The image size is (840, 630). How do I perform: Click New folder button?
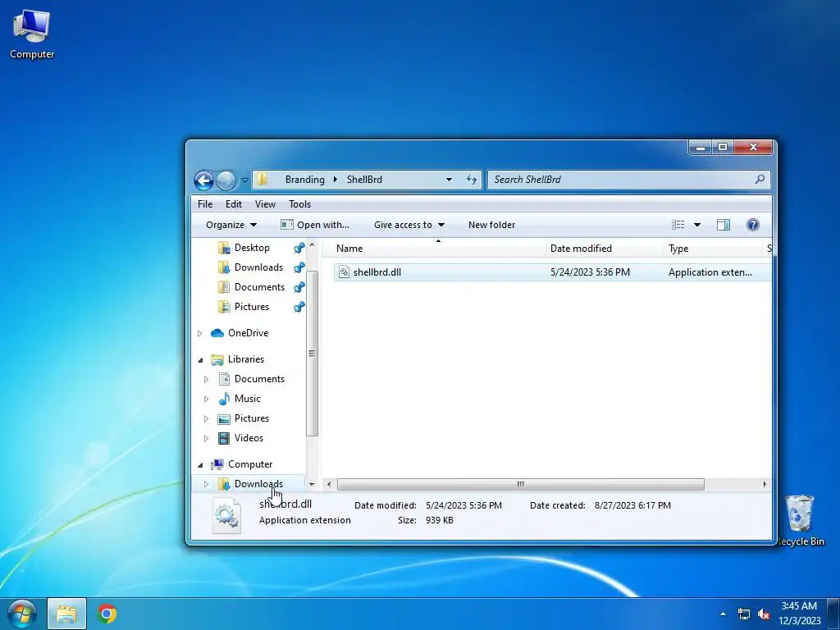[x=492, y=225]
